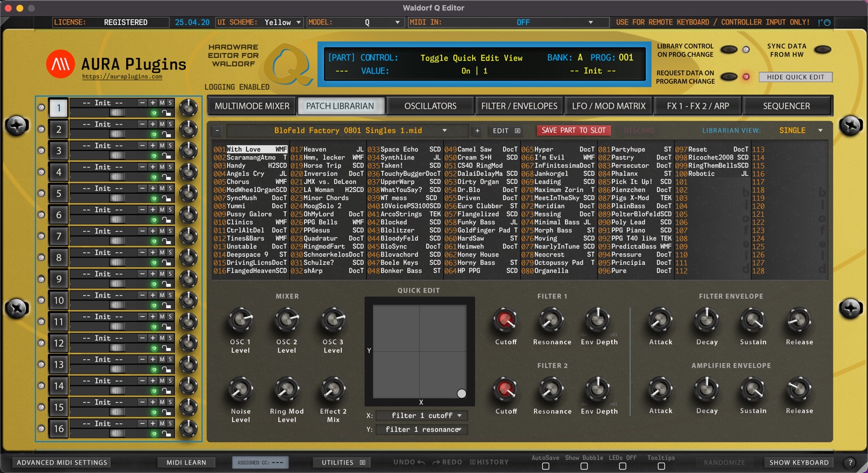
Task: Adjust the Amplifier Envelope Attack knob
Action: [x=660, y=389]
